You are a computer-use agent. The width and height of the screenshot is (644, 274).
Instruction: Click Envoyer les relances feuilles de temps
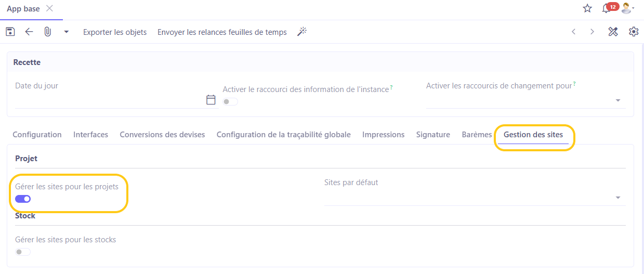(222, 32)
